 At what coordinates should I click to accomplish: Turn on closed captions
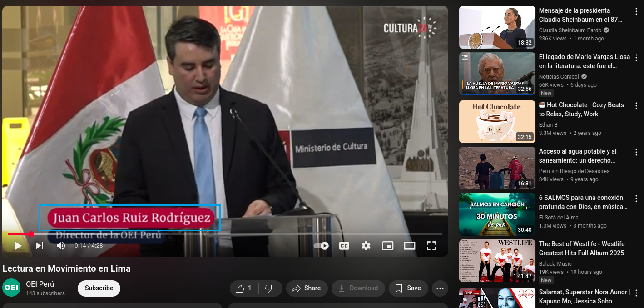coord(344,246)
